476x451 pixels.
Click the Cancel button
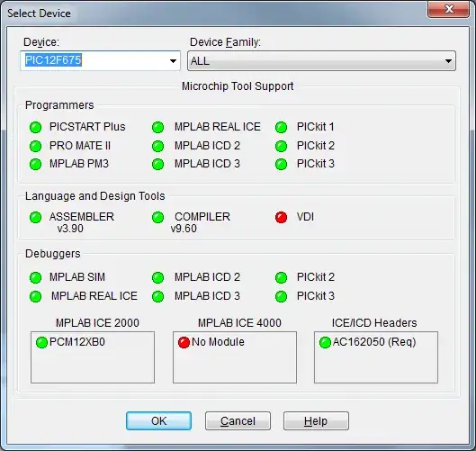238,421
